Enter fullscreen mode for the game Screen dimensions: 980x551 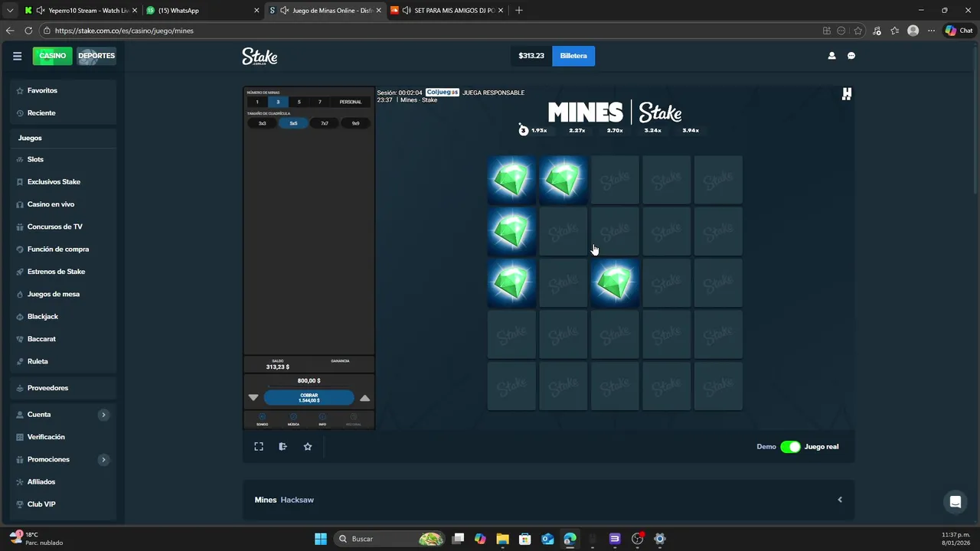pos(259,446)
